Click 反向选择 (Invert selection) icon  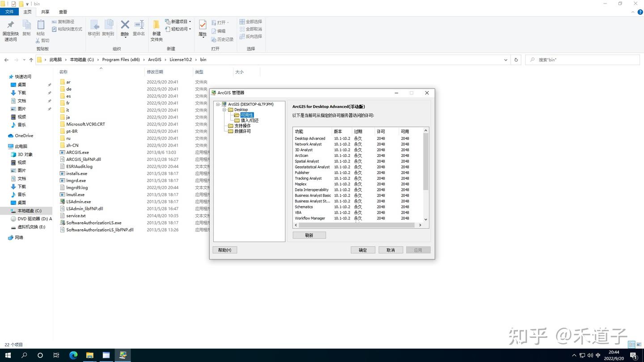[x=251, y=36]
